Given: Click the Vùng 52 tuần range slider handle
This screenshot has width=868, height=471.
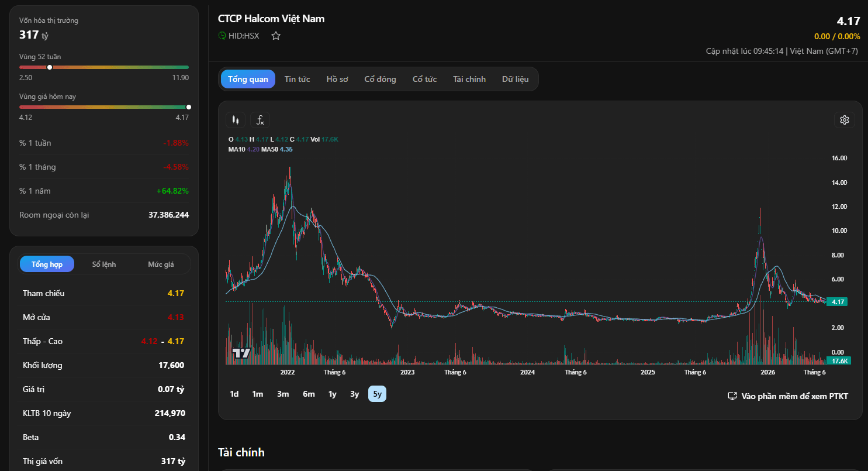Looking at the screenshot, I should coord(50,67).
